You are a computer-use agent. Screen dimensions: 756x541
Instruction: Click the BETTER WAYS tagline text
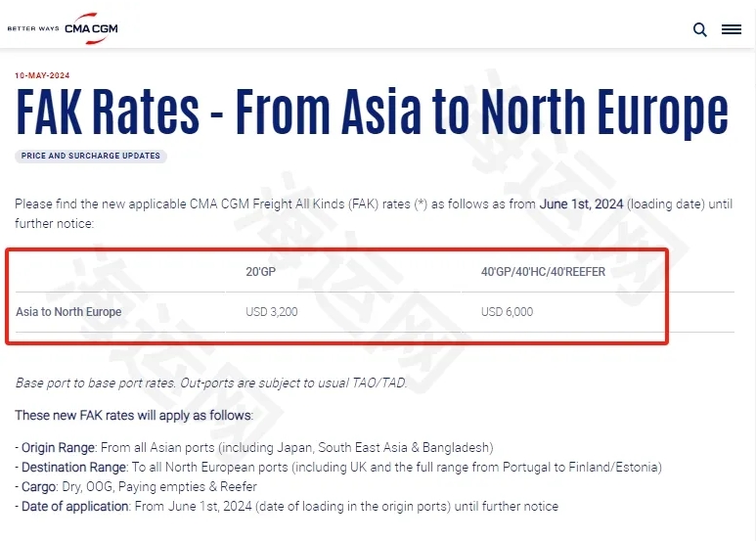[33, 28]
